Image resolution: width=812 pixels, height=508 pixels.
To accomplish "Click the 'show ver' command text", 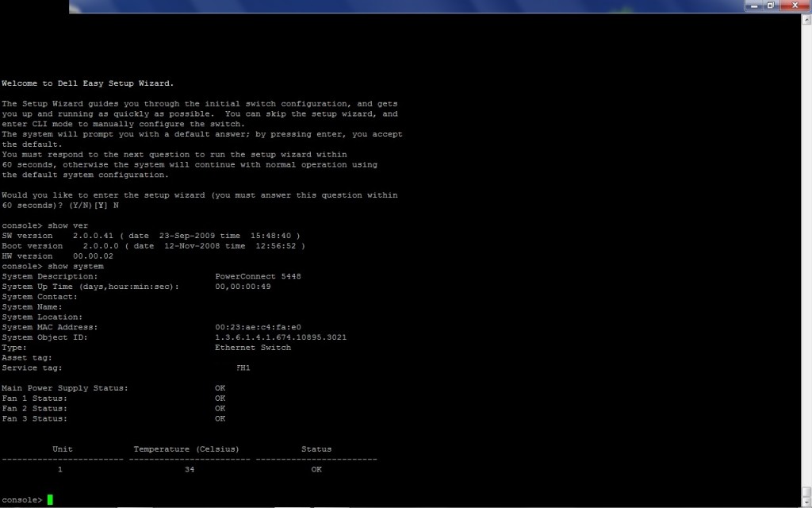I will pos(68,225).
